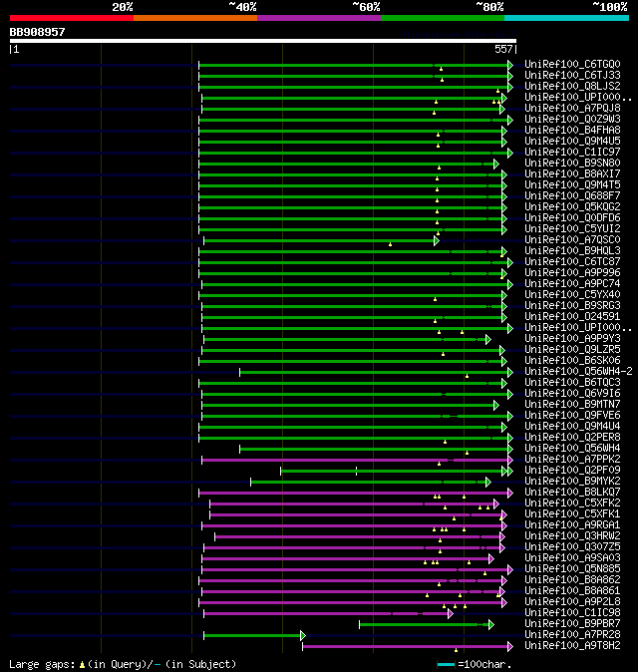The height and width of the screenshot is (672, 638).
Task: Click the UniRef100_Q2PF09 label
Action: [x=572, y=471]
